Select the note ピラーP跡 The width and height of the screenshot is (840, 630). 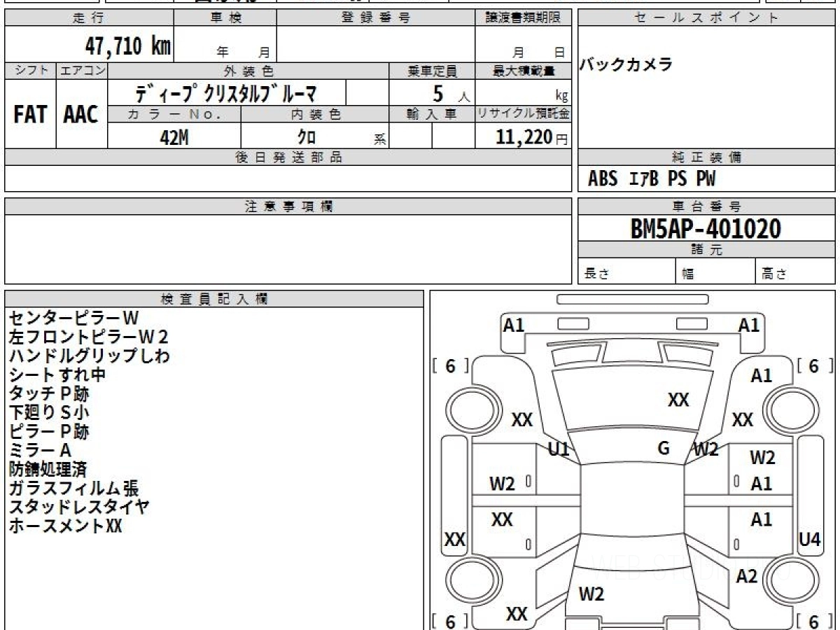49,431
